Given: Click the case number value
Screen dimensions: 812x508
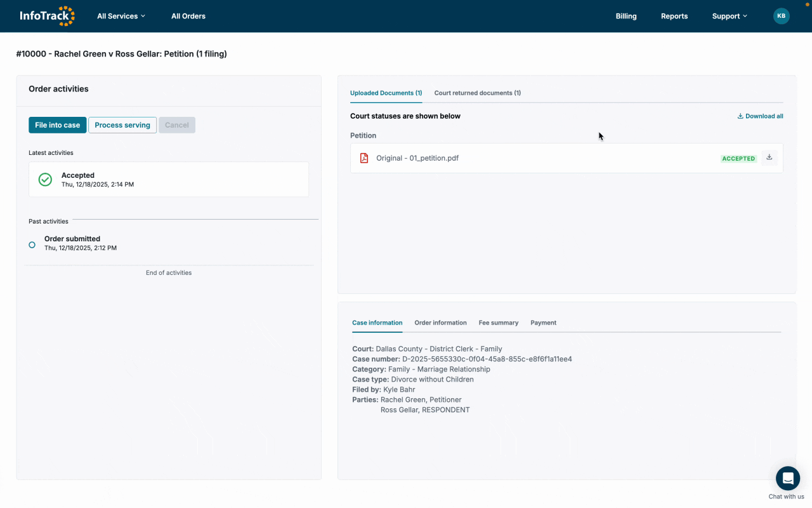Looking at the screenshot, I should (487, 359).
